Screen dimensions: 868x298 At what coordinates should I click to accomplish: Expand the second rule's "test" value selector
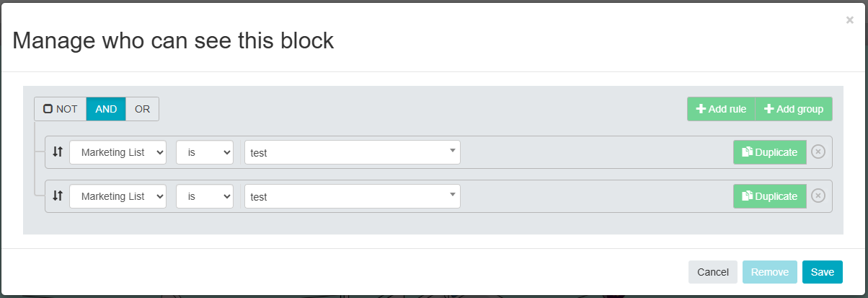click(x=353, y=196)
